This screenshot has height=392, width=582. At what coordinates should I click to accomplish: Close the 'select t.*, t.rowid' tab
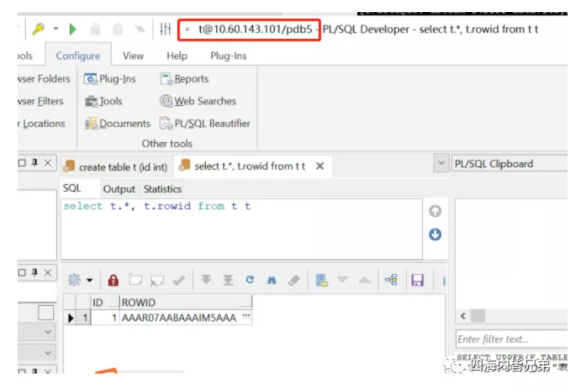pos(320,166)
